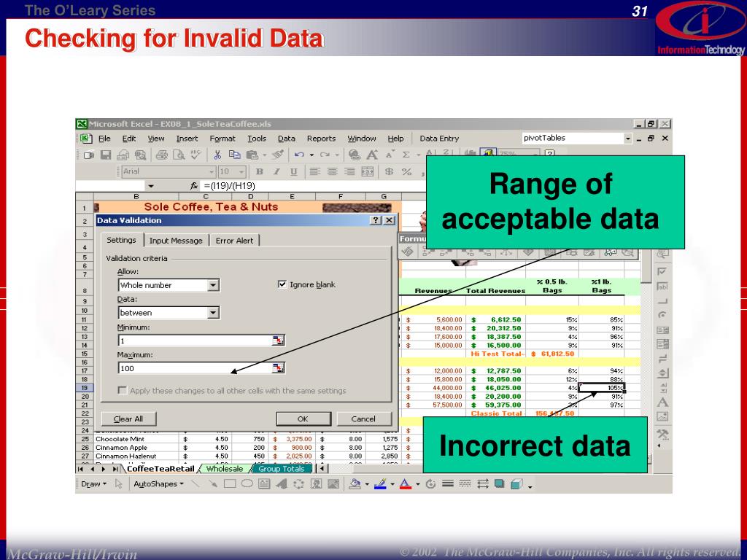Align cell text to the left
The height and width of the screenshot is (560, 747).
pyautogui.click(x=314, y=171)
